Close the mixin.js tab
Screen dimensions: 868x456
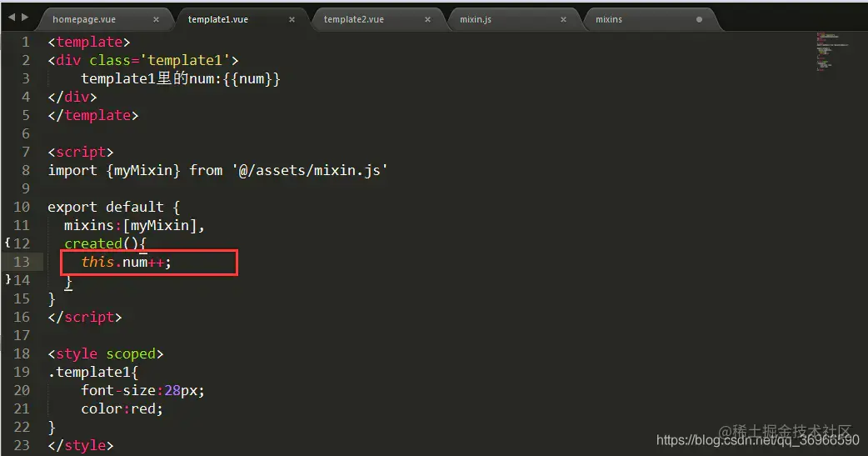click(563, 19)
